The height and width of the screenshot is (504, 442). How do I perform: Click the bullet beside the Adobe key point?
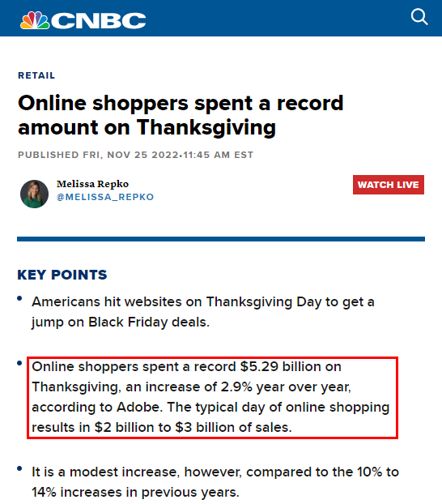19,363
